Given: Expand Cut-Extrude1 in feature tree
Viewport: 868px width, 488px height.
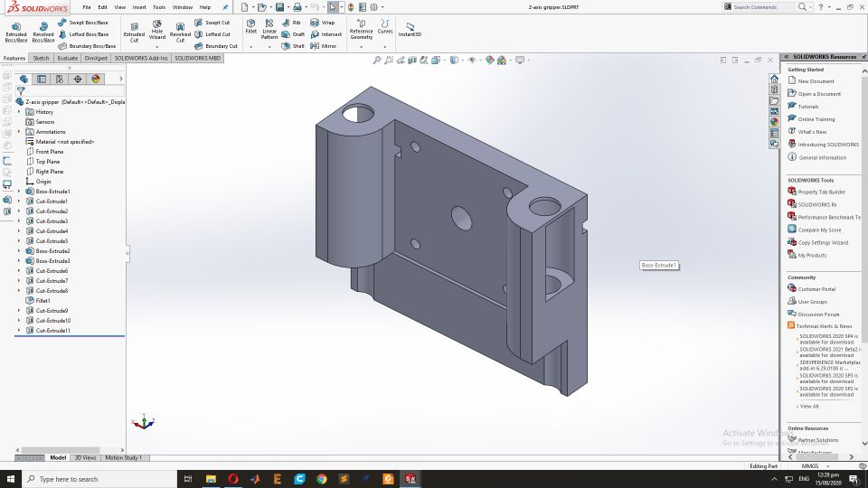Looking at the screenshot, I should (x=19, y=202).
